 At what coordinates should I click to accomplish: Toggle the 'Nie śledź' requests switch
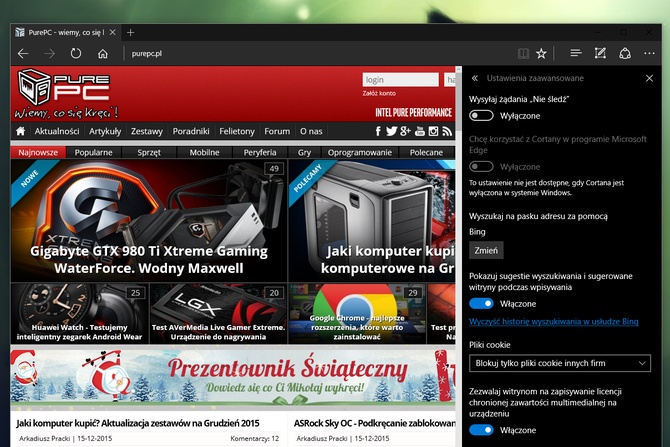481,116
